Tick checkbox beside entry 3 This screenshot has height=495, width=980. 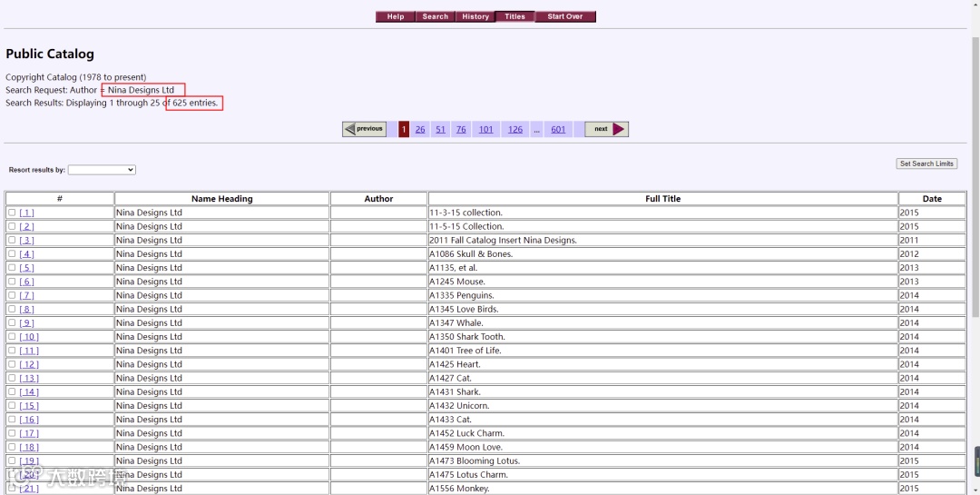point(12,241)
